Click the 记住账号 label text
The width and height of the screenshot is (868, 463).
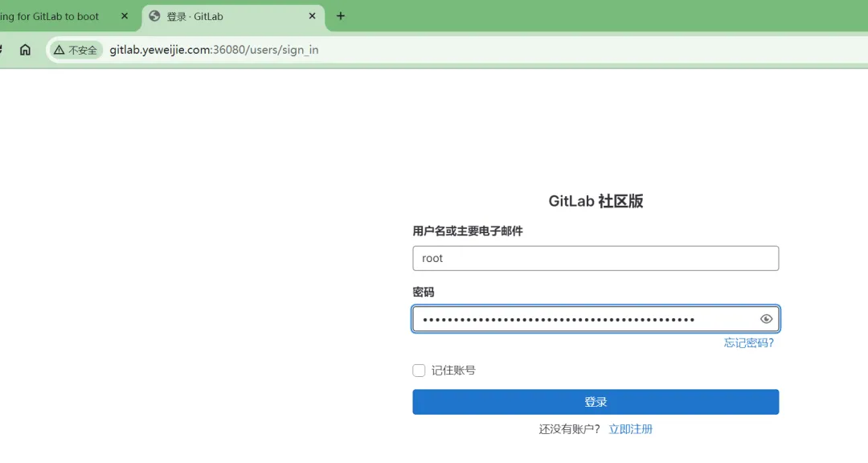click(x=453, y=371)
